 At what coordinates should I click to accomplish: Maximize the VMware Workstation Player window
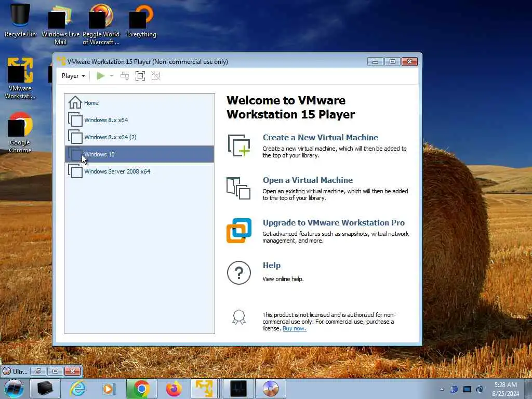(392, 61)
